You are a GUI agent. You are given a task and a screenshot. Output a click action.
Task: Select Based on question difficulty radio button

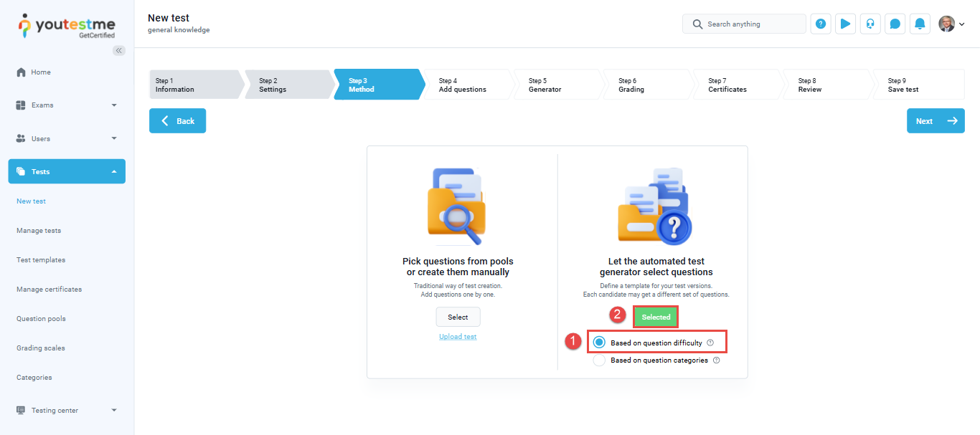600,343
